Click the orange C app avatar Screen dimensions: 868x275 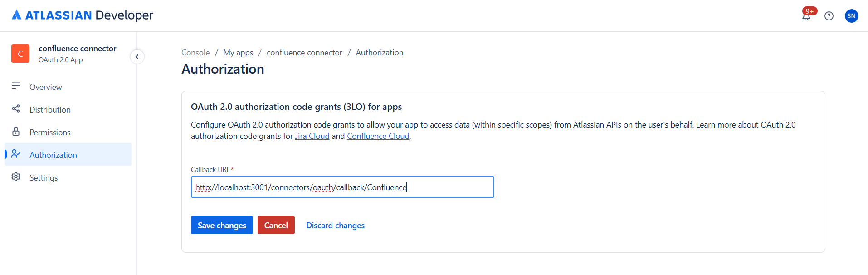pos(20,54)
